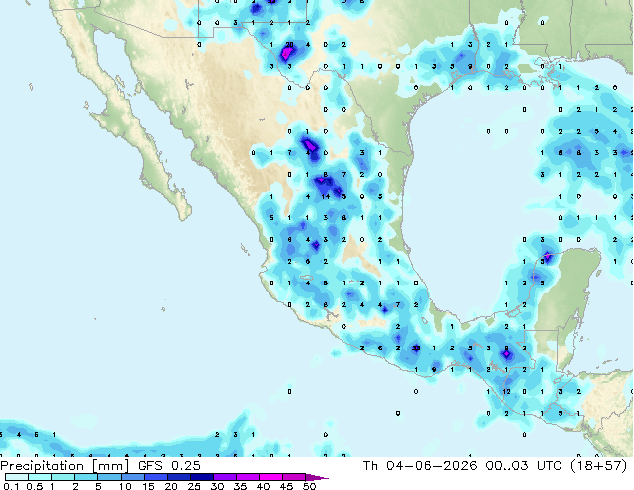This screenshot has width=634, height=490.
Task: Click the '[mm]' unit label
Action: (x=110, y=466)
